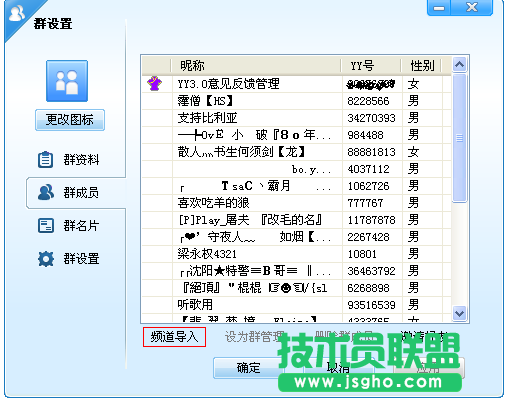Select member 喜欢吃羊的狼
Image resolution: width=505 pixels, height=398 pixels.
pos(297,203)
